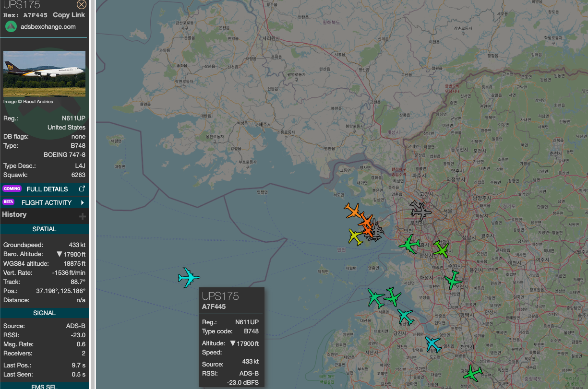Open the FLIGHT ACTIVITY section

click(x=47, y=202)
